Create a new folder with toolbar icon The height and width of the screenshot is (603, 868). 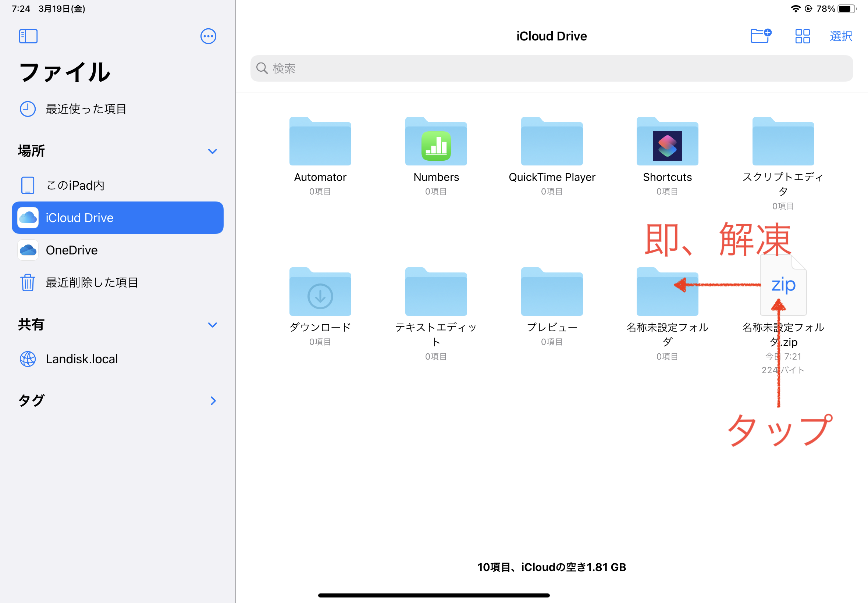click(760, 36)
